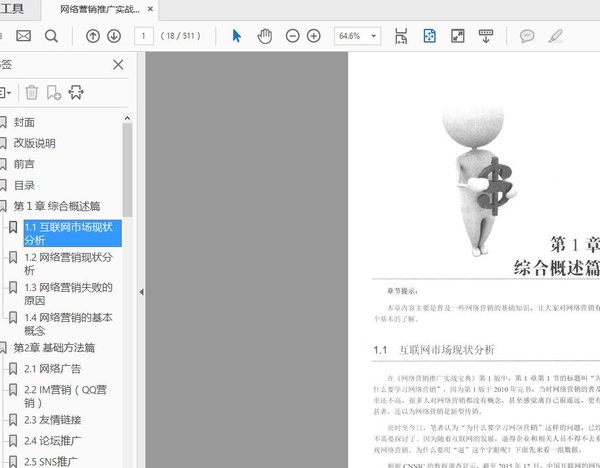
Task: Go to next page arrow
Action: [114, 36]
